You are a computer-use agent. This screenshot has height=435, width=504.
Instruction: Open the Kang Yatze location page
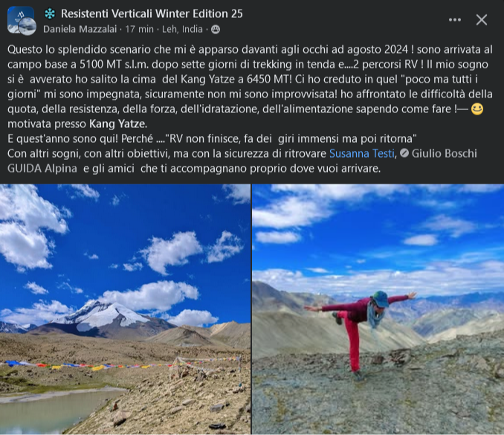click(x=118, y=123)
